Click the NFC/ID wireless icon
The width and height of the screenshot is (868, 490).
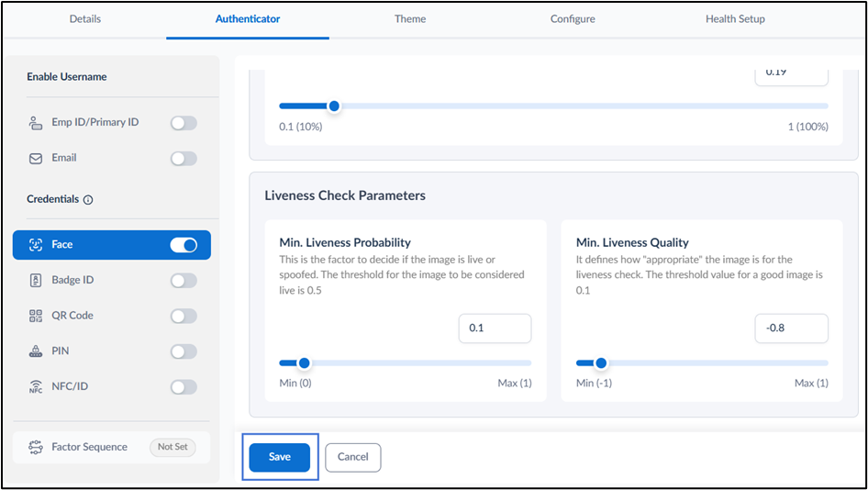point(36,386)
